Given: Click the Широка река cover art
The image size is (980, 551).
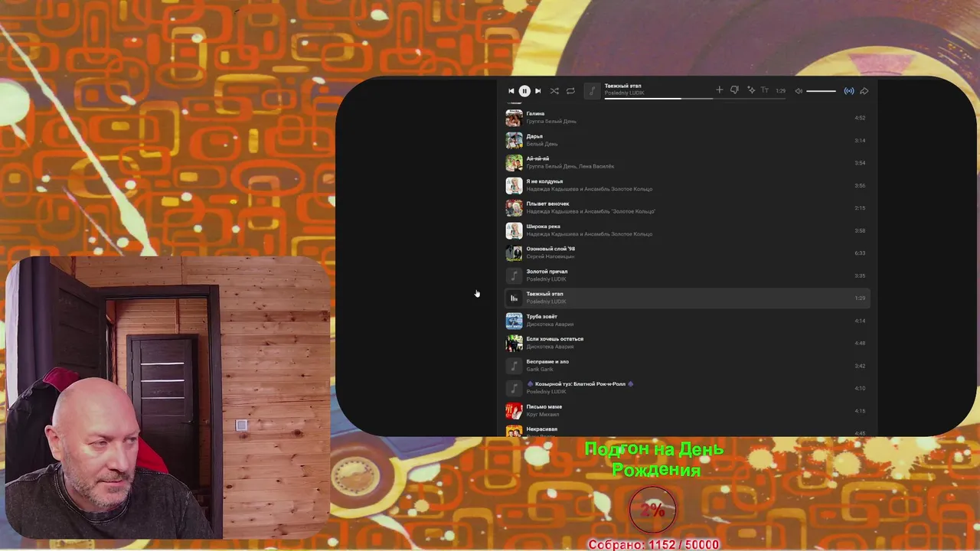Looking at the screenshot, I should pyautogui.click(x=514, y=230).
